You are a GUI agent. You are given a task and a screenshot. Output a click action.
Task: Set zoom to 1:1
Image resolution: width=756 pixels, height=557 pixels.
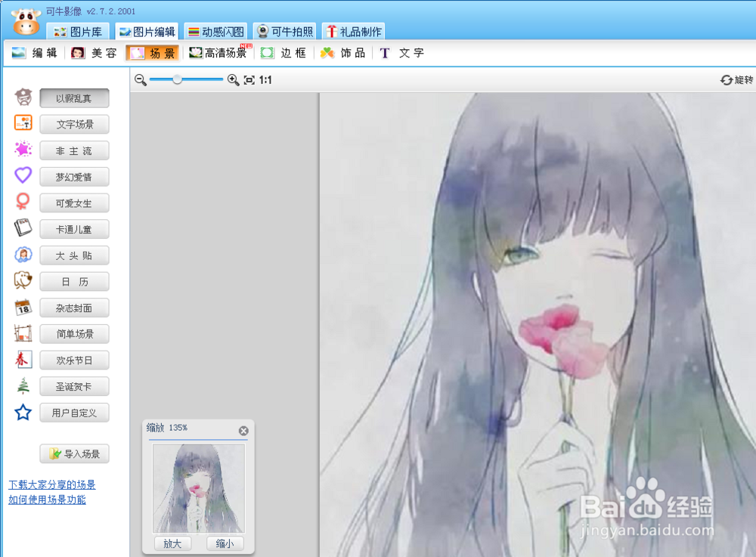pos(265,80)
